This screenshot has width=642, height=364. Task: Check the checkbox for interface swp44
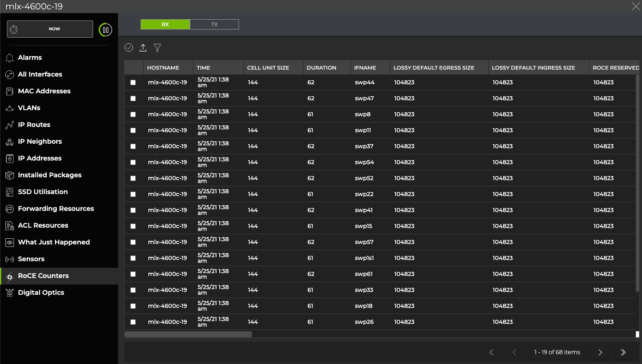[133, 82]
